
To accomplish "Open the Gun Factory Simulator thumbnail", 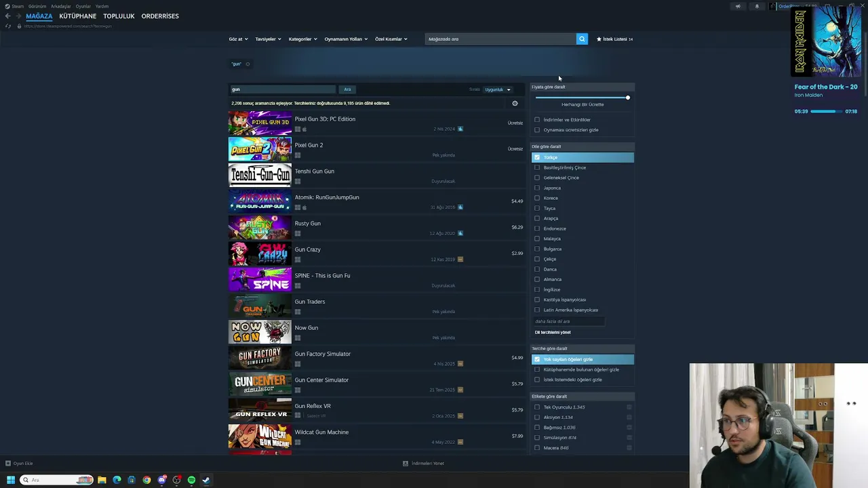I will (260, 358).
